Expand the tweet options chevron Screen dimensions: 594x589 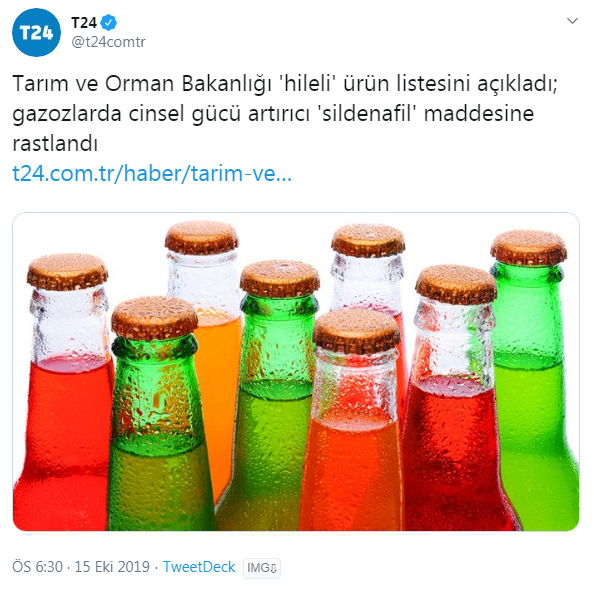(572, 21)
